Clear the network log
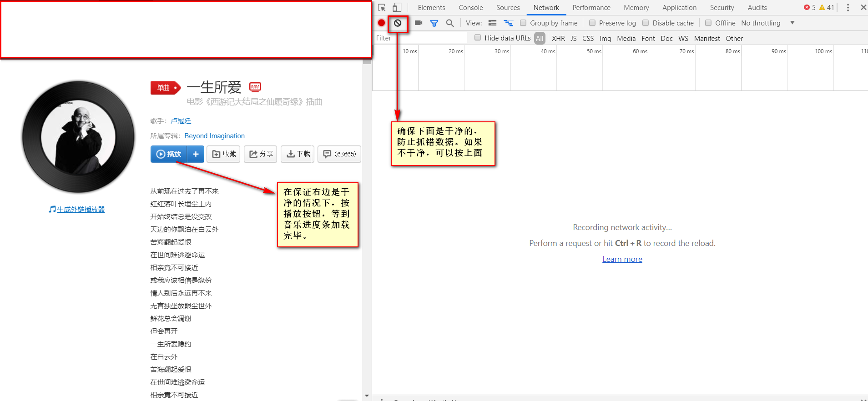This screenshot has height=401, width=868. point(398,23)
